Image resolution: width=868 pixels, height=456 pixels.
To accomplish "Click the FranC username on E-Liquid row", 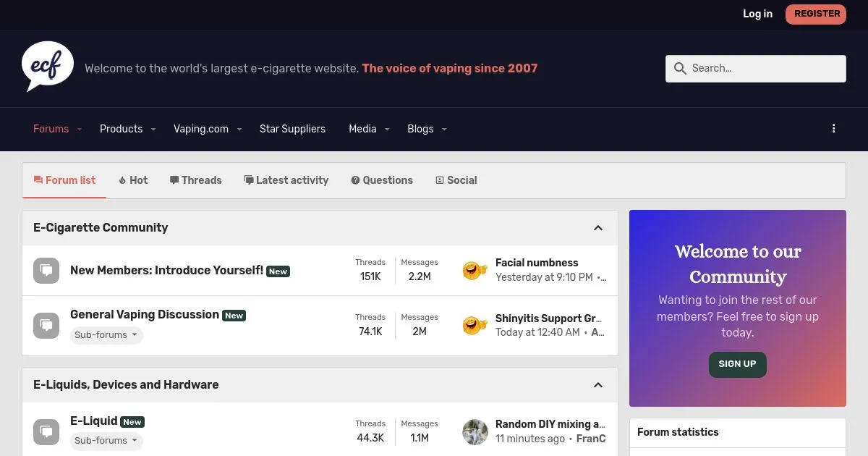I will click(591, 439).
